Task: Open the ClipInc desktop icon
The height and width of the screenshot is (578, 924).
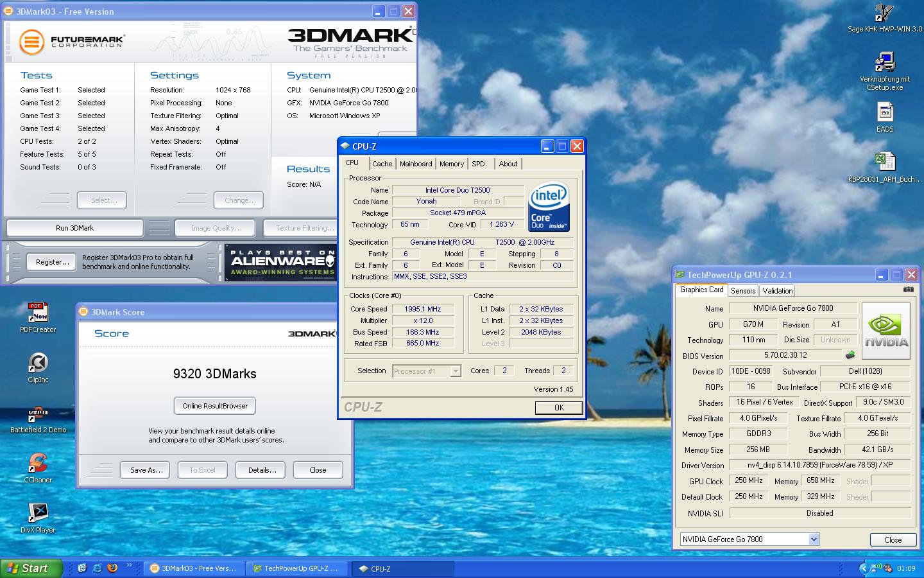Action: (x=38, y=363)
